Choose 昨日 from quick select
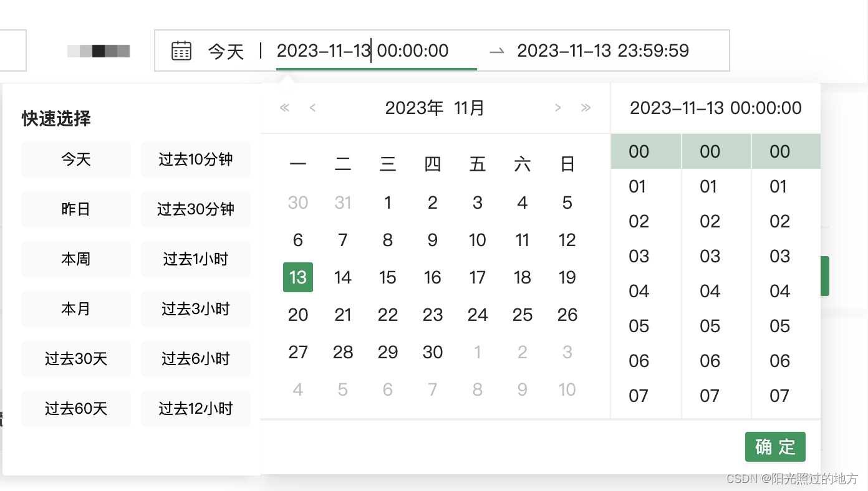 pyautogui.click(x=75, y=209)
